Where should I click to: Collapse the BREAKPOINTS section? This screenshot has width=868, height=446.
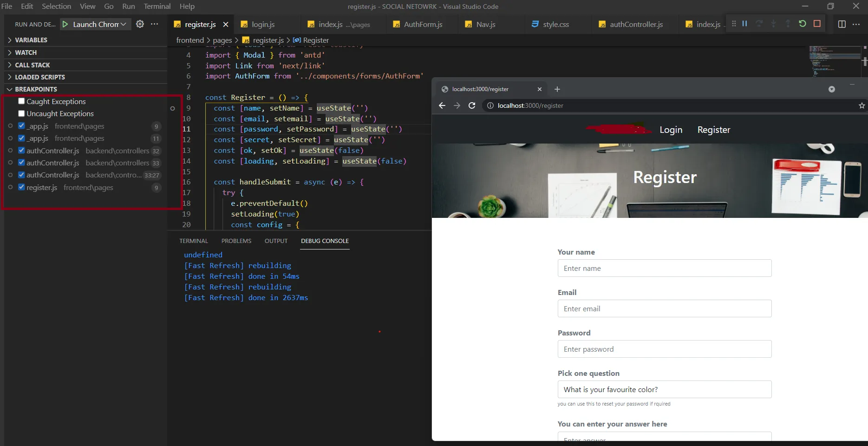86,89
